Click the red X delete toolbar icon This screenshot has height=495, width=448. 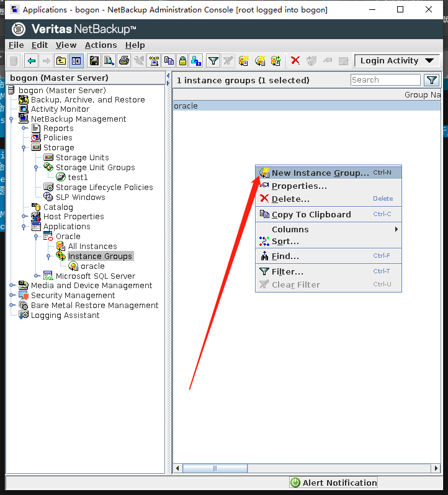(295, 60)
